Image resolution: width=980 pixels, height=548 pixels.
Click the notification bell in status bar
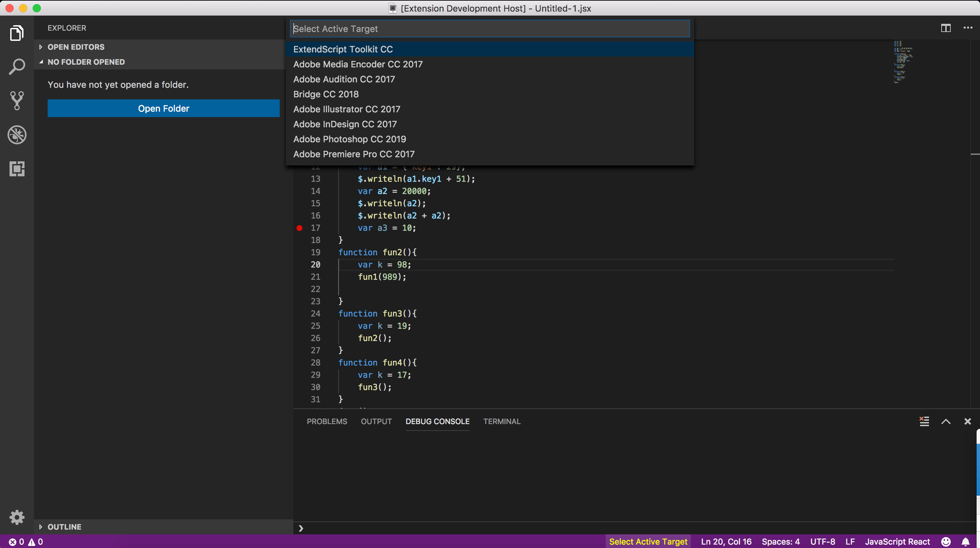[967, 542]
